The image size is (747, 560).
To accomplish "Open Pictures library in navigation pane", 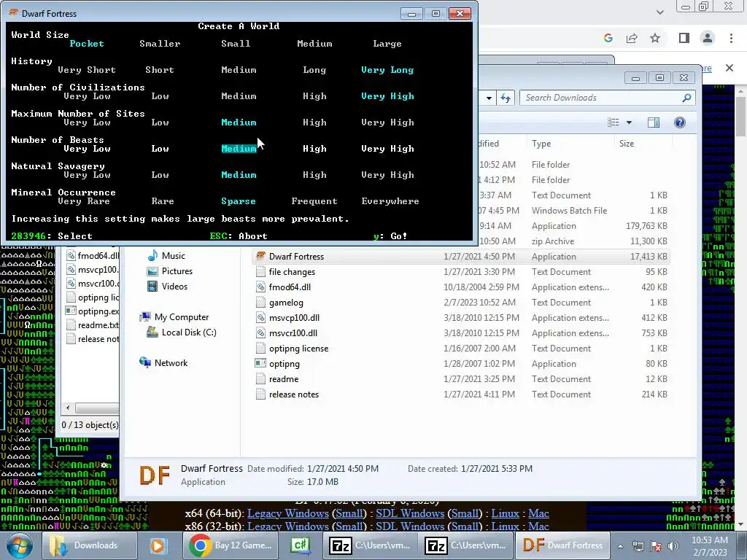I will (169, 271).
